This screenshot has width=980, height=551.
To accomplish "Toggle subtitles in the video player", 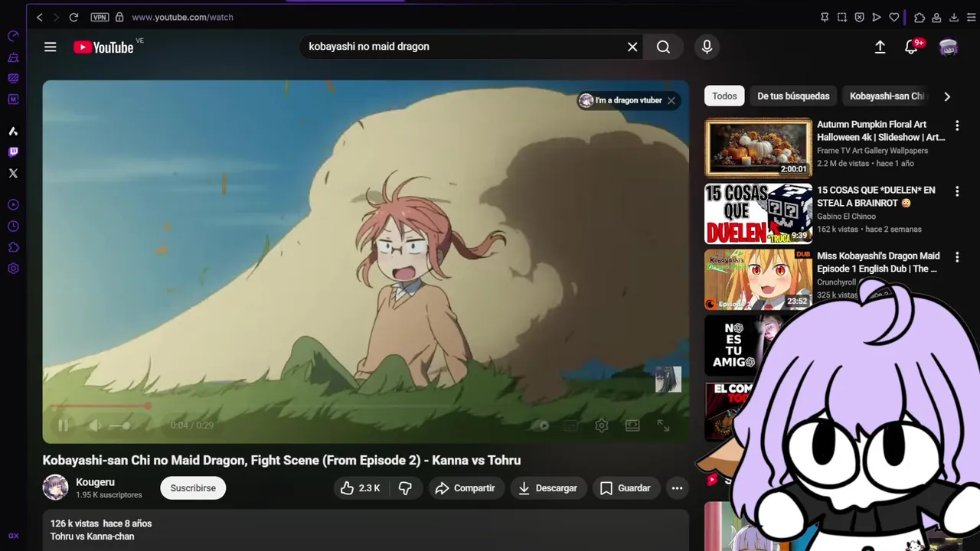I will (570, 425).
